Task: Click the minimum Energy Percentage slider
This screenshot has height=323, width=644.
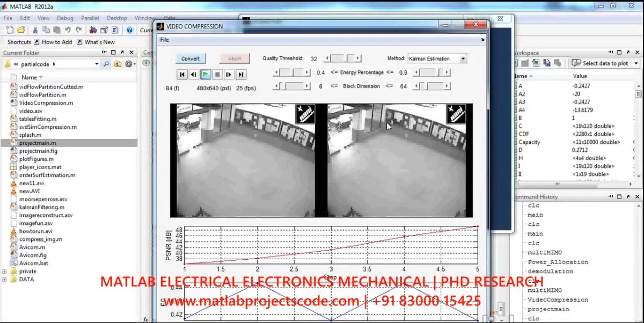Action: 291,72
